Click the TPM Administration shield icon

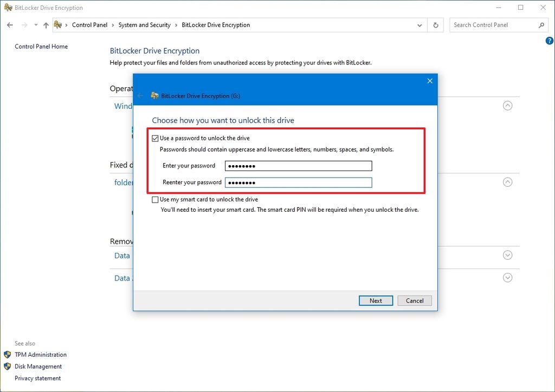[x=8, y=355]
